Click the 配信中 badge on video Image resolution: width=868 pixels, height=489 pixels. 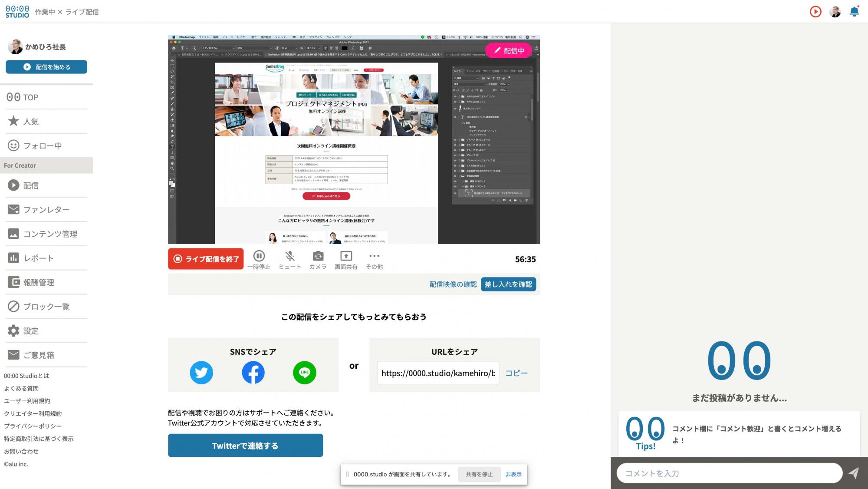tap(509, 50)
